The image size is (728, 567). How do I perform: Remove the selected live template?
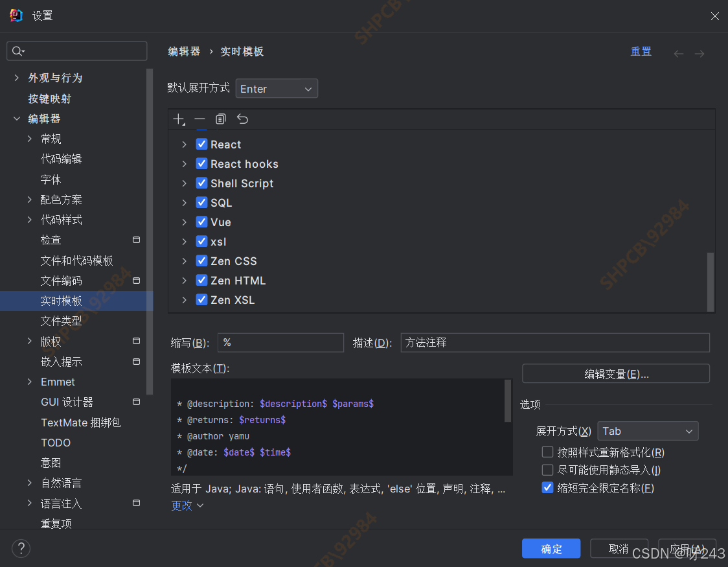(x=200, y=119)
